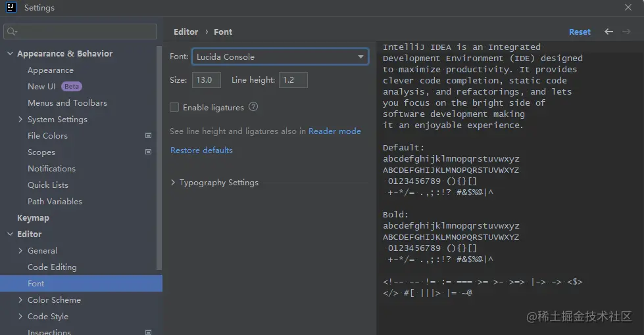Enable the ligatures checkbox
Image resolution: width=644 pixels, height=335 pixels.
click(x=174, y=108)
